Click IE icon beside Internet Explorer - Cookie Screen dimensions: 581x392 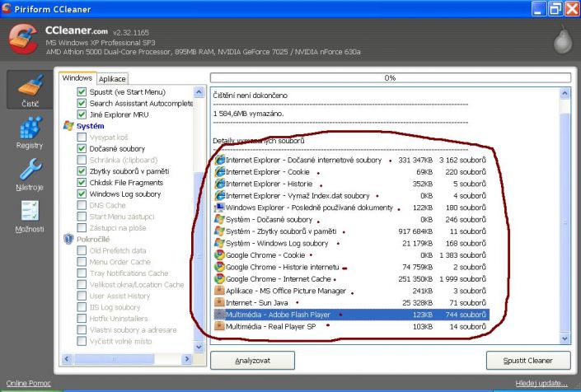click(x=220, y=172)
